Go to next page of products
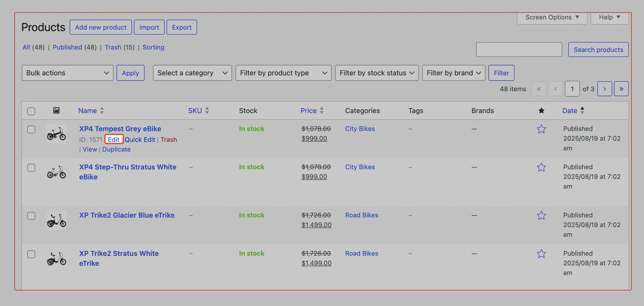Screen dimensions: 644x306 (x=604, y=89)
